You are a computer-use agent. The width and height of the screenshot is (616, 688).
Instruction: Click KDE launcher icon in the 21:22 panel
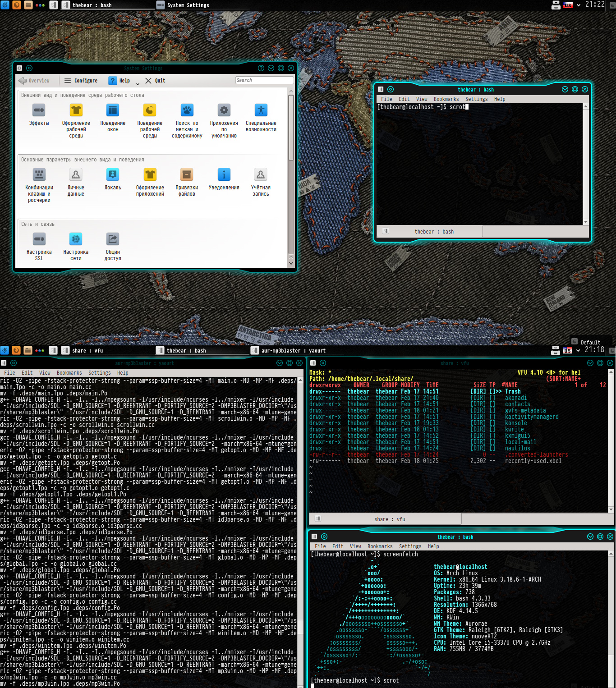tap(5, 5)
